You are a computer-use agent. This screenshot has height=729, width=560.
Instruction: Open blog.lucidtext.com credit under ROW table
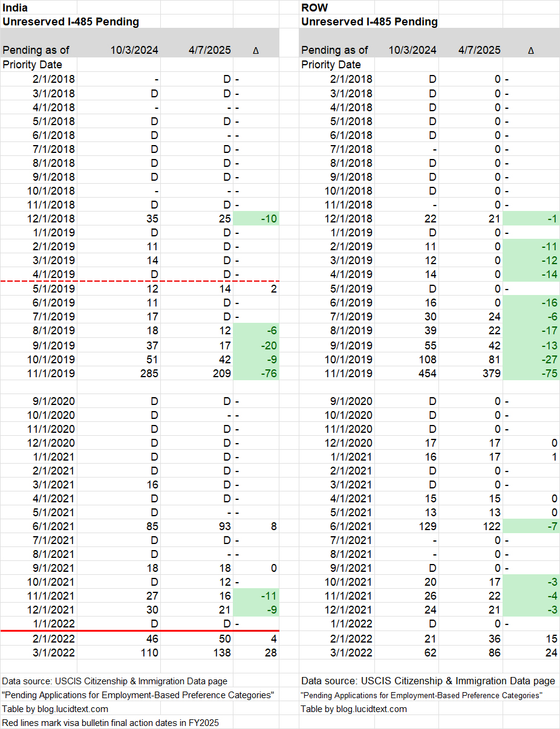[x=354, y=708]
